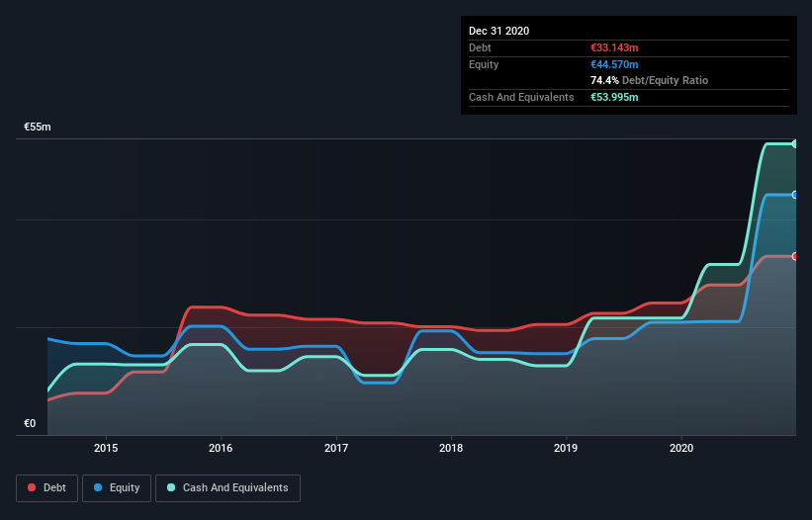Toggle the Equity legend button
The image size is (812, 520).
click(x=117, y=488)
